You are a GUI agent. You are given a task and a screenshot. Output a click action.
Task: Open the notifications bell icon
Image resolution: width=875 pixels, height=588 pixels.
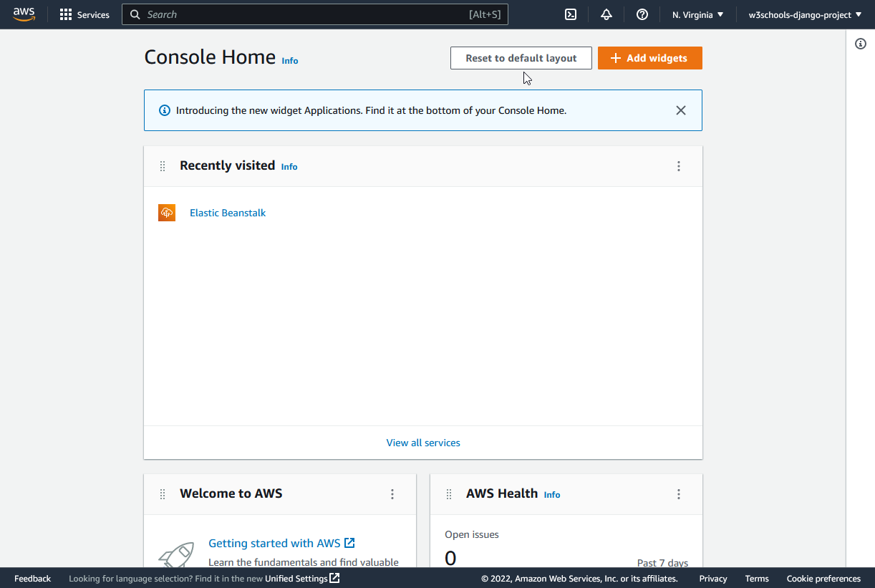[x=606, y=14]
